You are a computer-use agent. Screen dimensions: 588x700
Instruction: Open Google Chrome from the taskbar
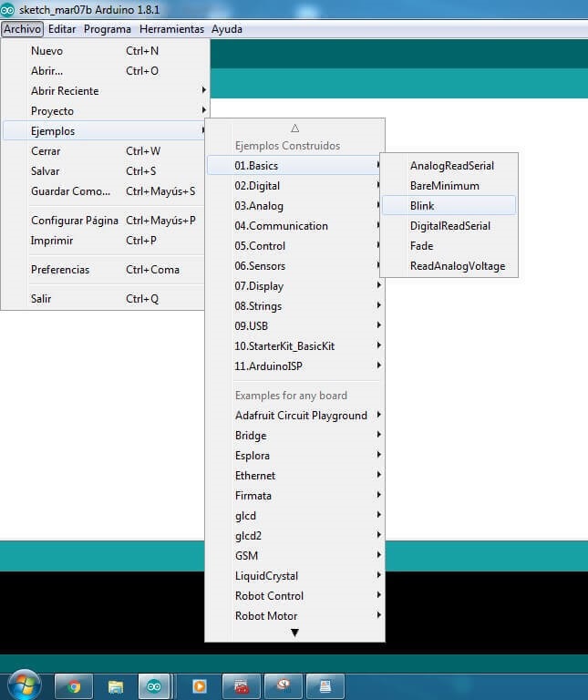(x=74, y=686)
